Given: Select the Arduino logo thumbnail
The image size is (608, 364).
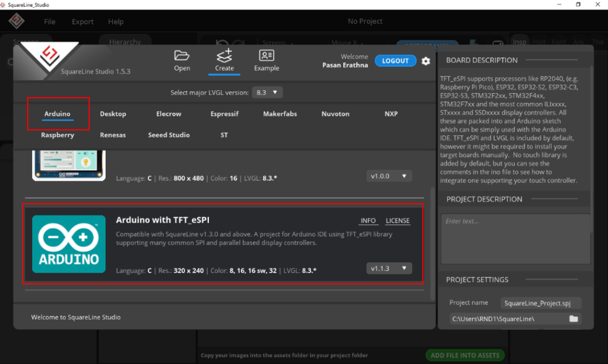Looking at the screenshot, I should (69, 244).
